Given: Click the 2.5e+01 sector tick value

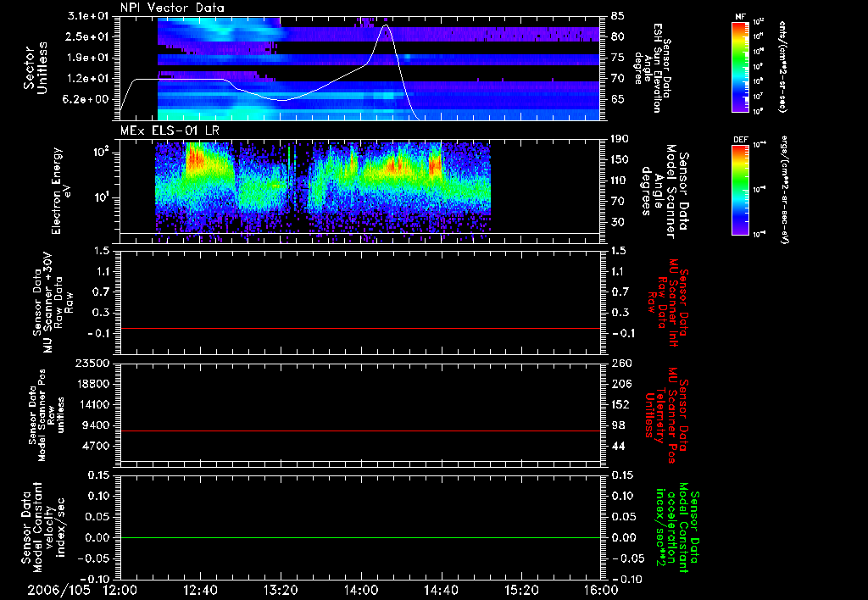Looking at the screenshot, I should [88, 36].
